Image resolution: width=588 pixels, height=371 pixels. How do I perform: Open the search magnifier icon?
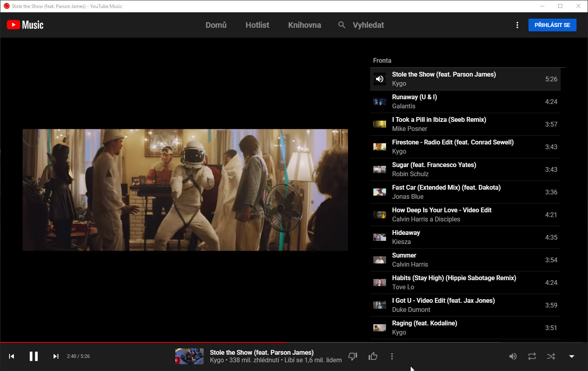click(x=342, y=25)
